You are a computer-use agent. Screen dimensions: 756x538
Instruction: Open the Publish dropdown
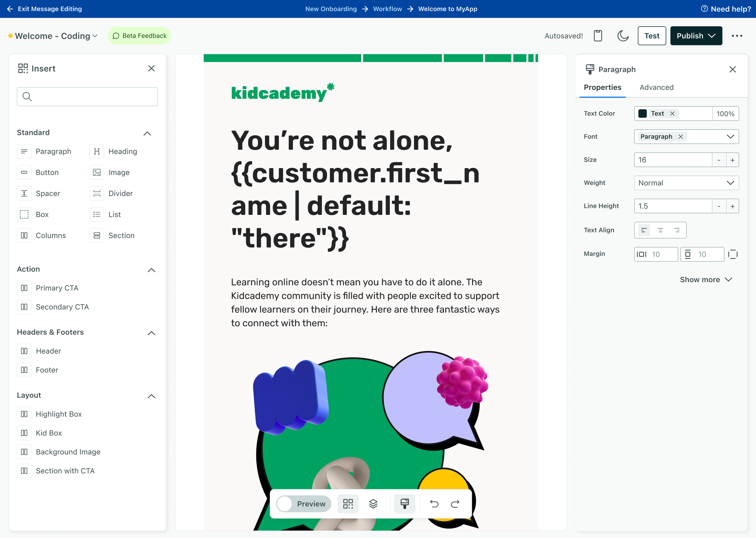(x=696, y=36)
